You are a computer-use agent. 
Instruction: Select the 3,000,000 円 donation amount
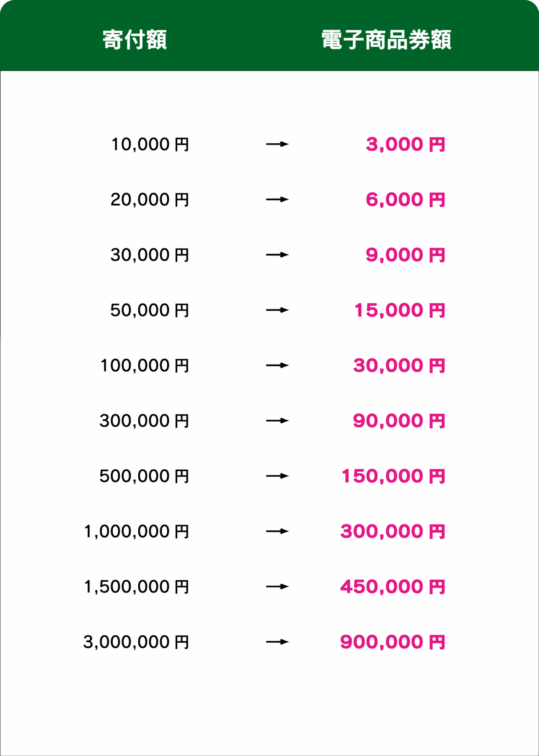[136, 642]
